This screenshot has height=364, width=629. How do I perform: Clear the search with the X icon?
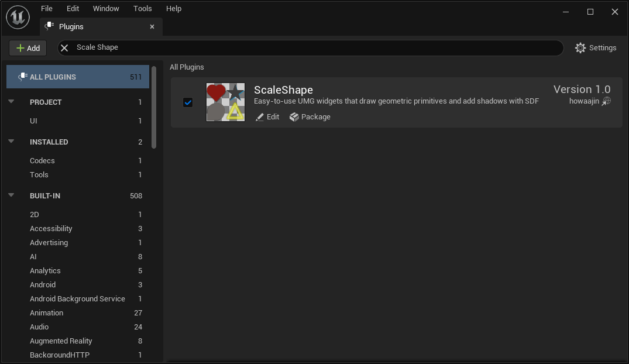tap(64, 48)
